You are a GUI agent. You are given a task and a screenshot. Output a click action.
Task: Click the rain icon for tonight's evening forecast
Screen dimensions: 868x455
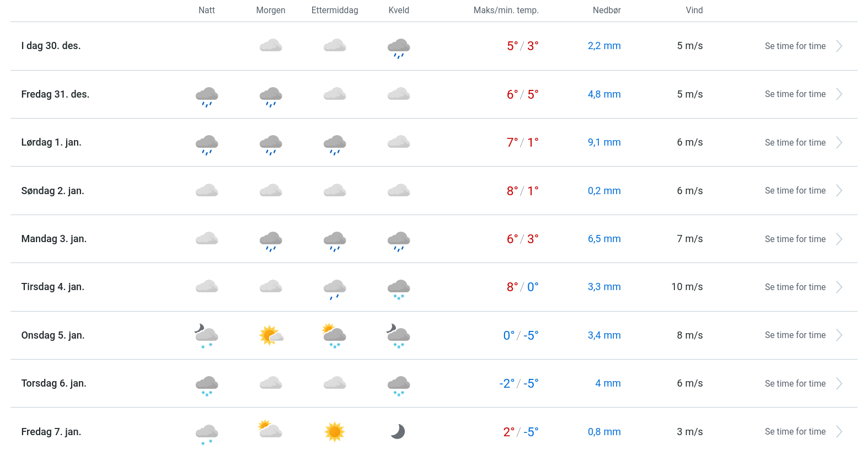click(399, 48)
